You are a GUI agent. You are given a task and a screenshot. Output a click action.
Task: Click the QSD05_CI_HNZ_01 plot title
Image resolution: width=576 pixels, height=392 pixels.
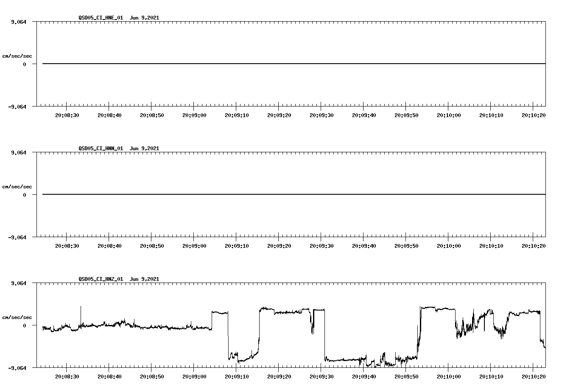click(119, 279)
